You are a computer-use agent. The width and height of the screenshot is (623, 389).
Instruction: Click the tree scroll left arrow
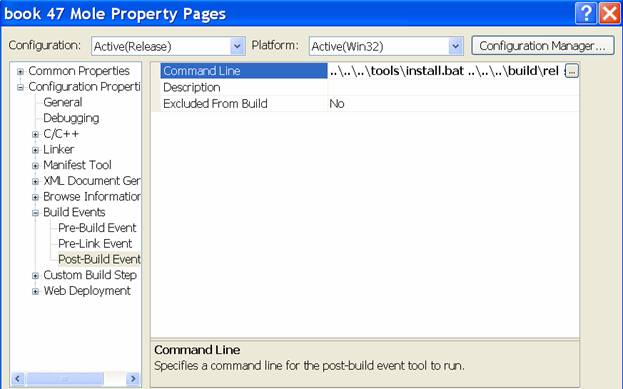click(18, 378)
